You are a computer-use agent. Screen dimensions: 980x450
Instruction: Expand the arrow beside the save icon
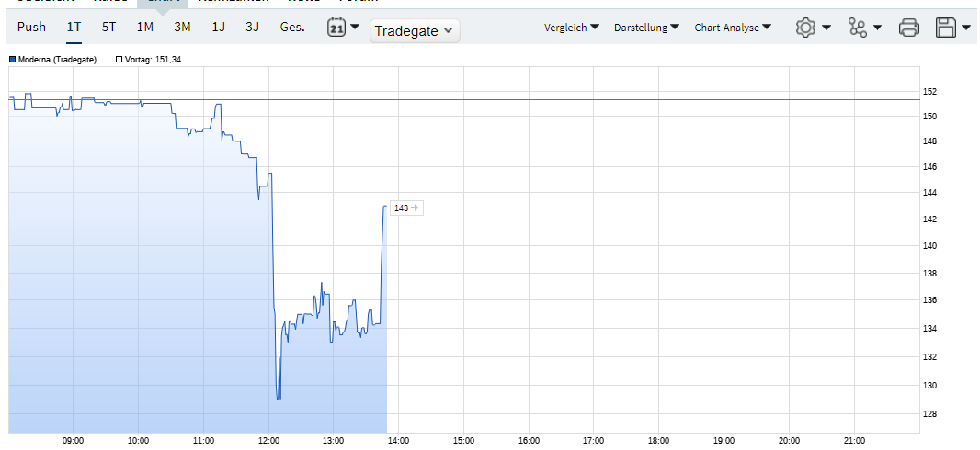tap(965, 28)
